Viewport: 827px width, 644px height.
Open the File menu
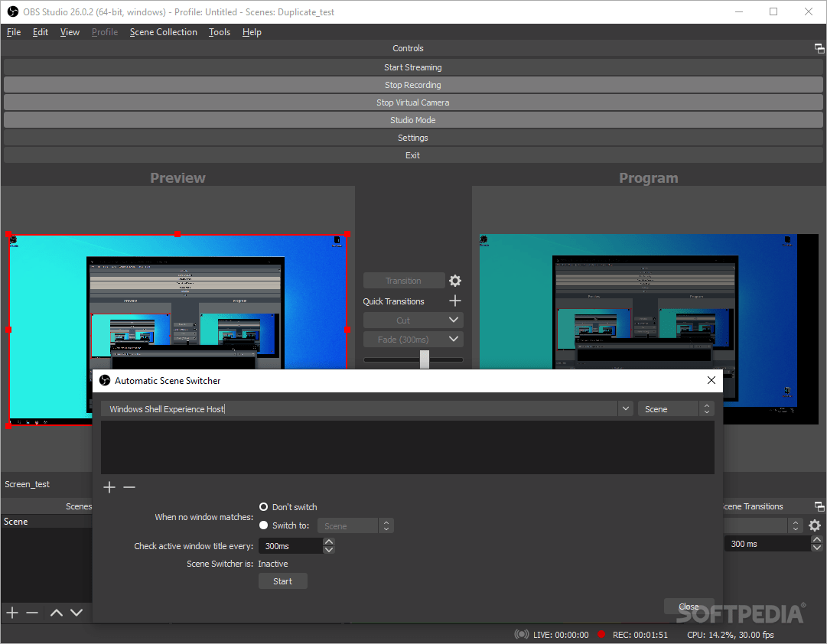pos(14,32)
